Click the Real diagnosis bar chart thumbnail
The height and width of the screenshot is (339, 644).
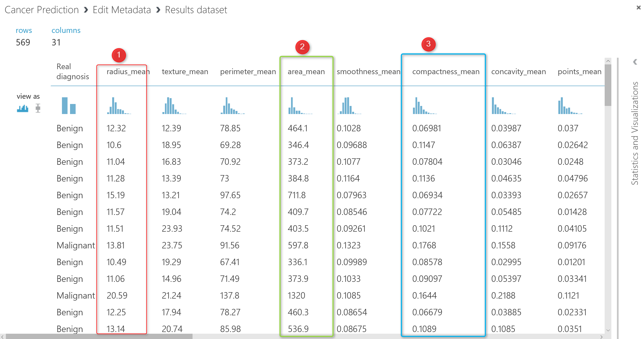click(x=69, y=106)
